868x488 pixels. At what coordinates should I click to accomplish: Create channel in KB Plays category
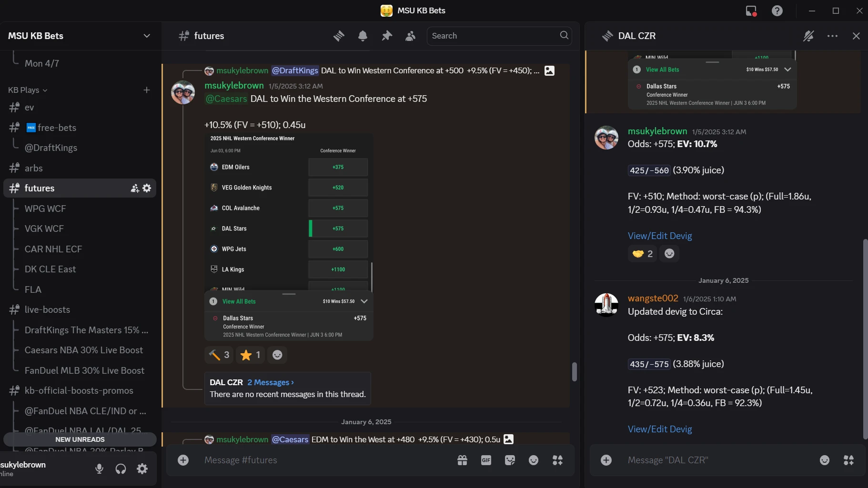[147, 90]
